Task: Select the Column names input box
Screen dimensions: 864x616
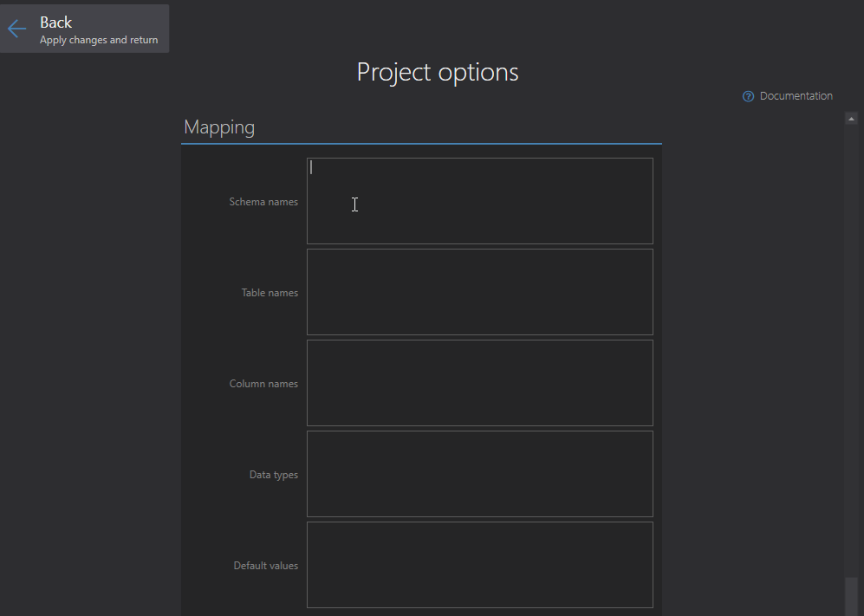Action: click(479, 383)
